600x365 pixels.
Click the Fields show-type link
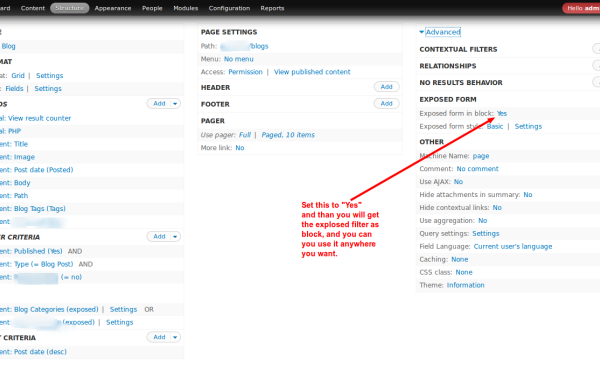(x=14, y=89)
